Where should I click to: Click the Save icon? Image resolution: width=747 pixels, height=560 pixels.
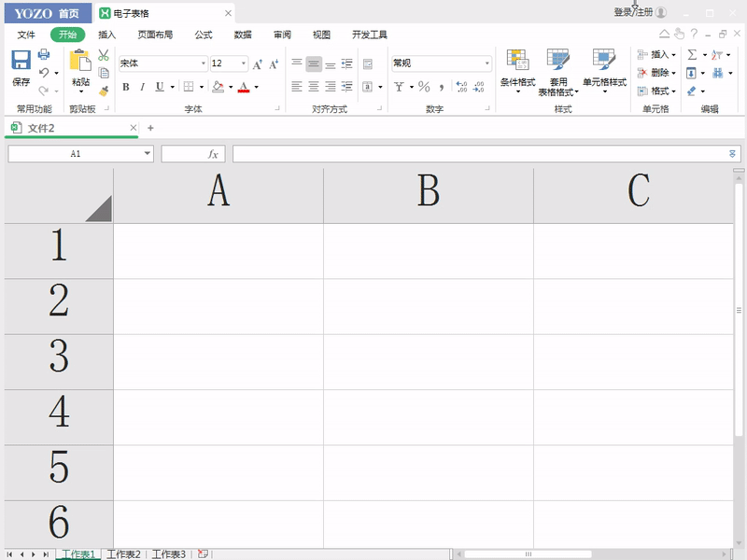pos(21,61)
